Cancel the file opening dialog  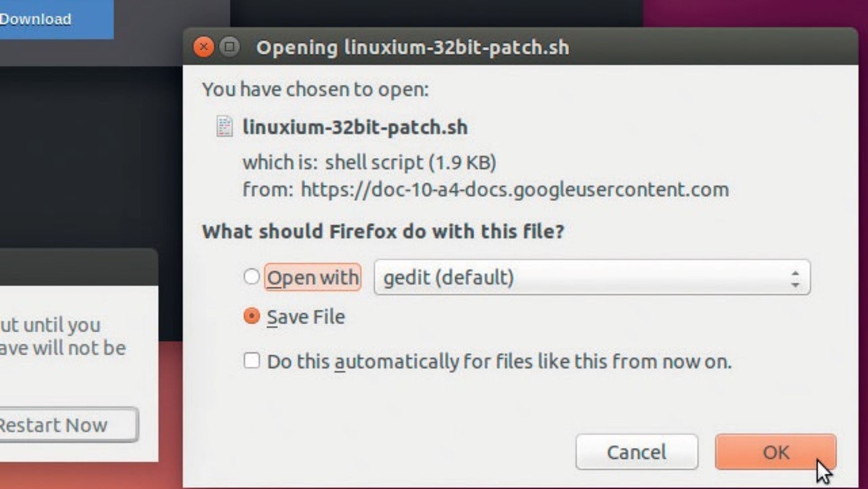coord(637,452)
